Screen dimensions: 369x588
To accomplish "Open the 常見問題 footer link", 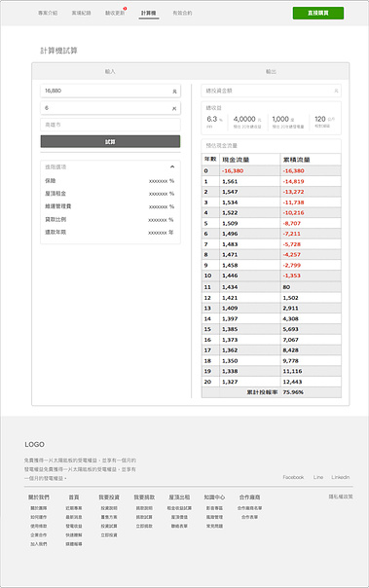I will point(214,526).
